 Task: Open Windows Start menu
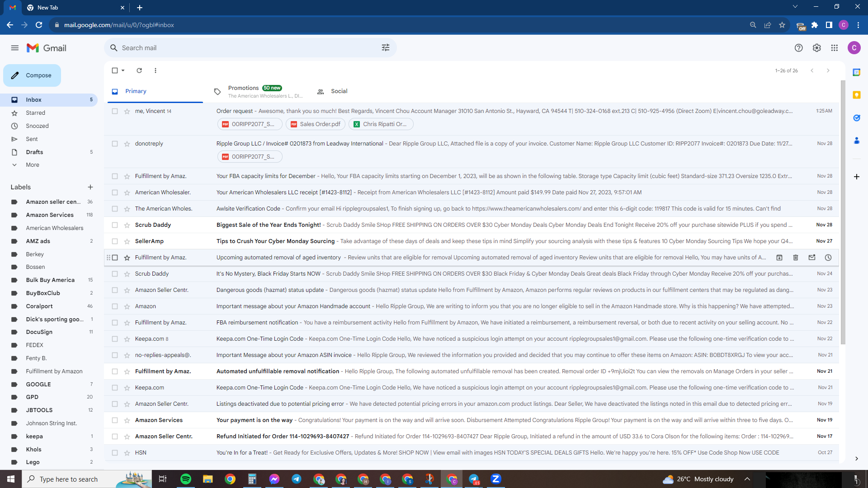pos(11,479)
